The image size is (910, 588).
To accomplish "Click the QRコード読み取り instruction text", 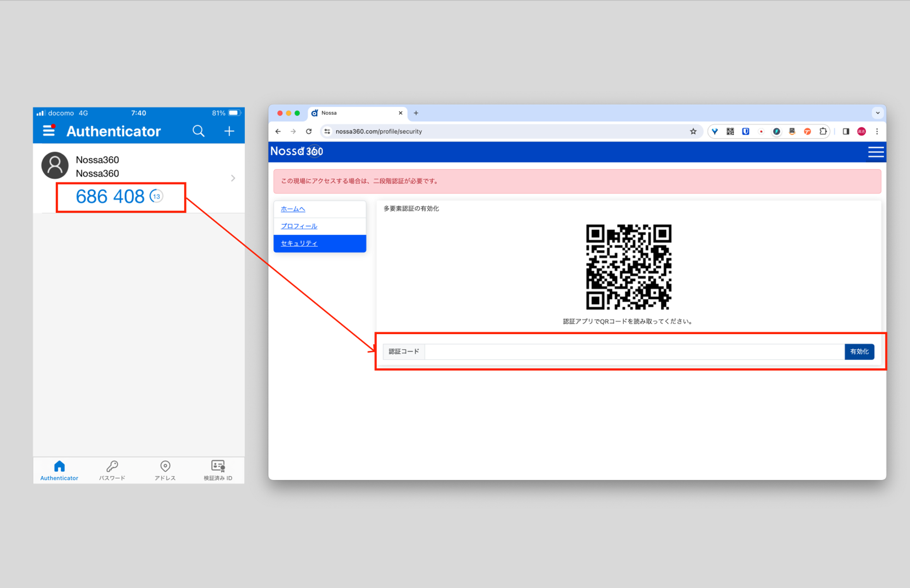I will point(628,321).
